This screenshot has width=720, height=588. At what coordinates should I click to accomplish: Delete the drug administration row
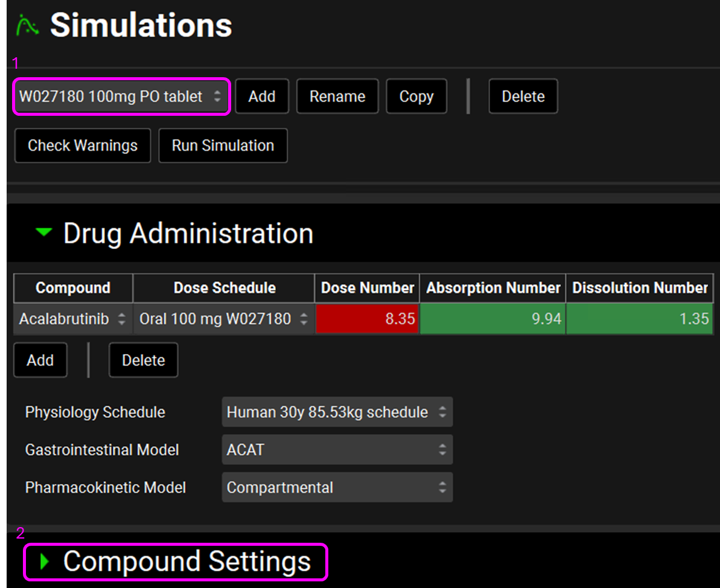click(x=143, y=360)
